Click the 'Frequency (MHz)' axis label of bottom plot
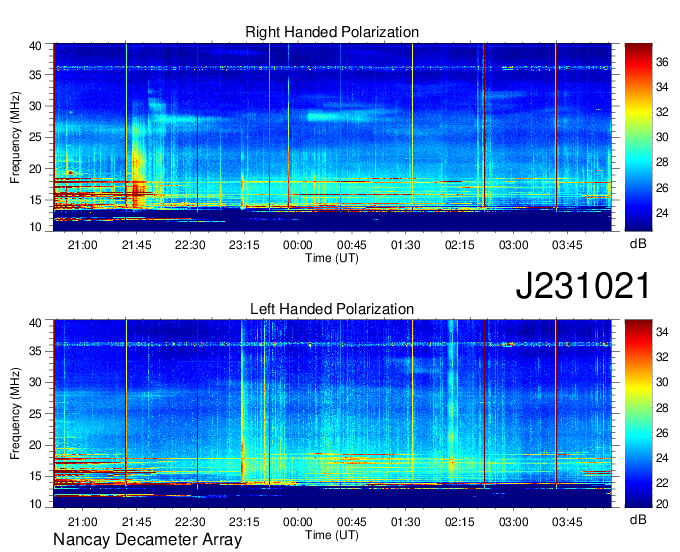The image size is (680, 552). point(15,414)
